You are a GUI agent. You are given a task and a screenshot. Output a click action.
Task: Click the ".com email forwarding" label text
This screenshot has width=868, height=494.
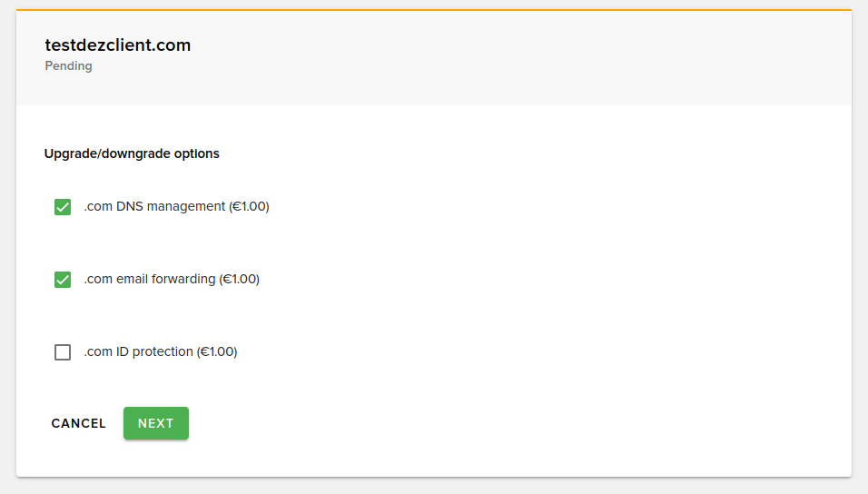point(150,279)
